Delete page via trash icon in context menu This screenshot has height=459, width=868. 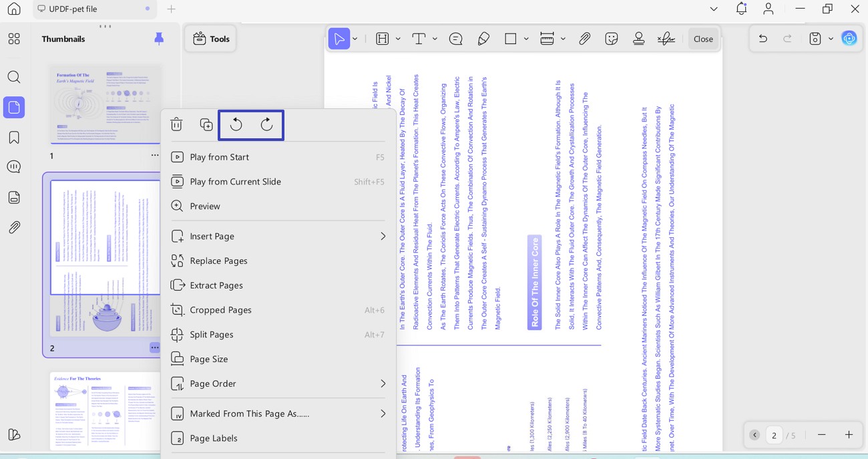176,124
